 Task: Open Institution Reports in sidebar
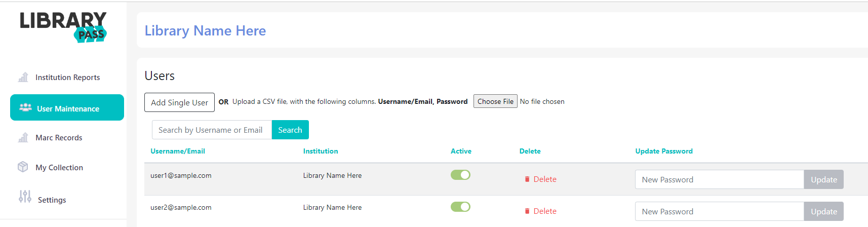pos(67,77)
